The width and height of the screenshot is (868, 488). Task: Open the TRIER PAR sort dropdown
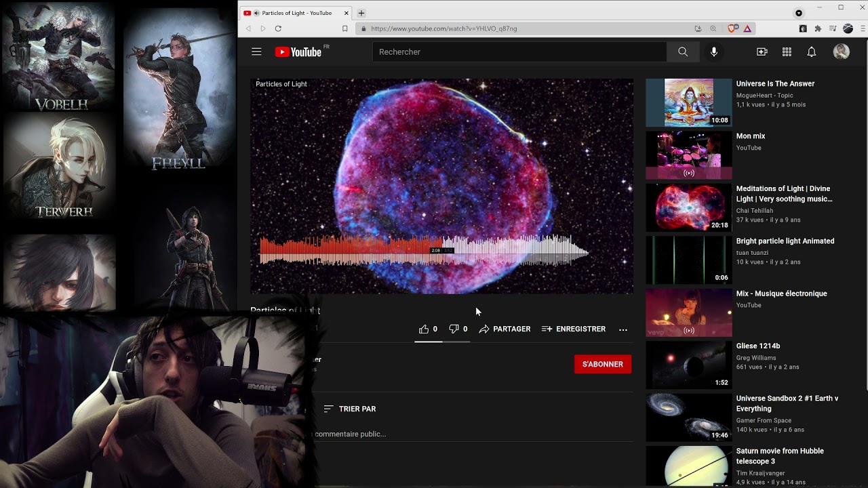tap(350, 409)
